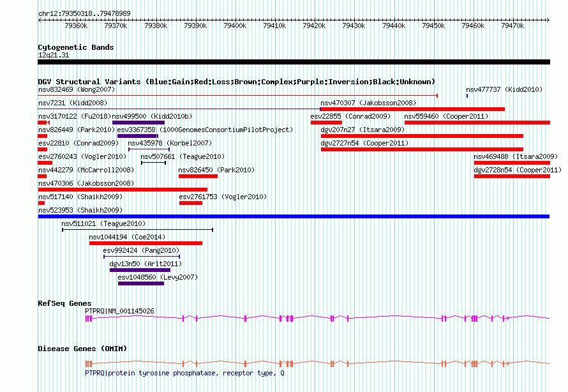
Task: Click the dgv2728n54 (Cooper2011) label
Action: (x=518, y=170)
